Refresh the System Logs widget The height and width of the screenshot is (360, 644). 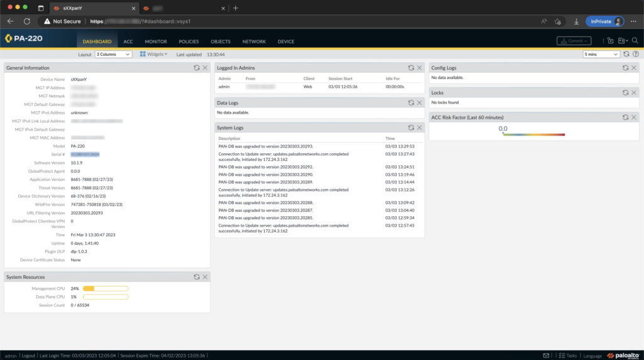click(x=411, y=128)
